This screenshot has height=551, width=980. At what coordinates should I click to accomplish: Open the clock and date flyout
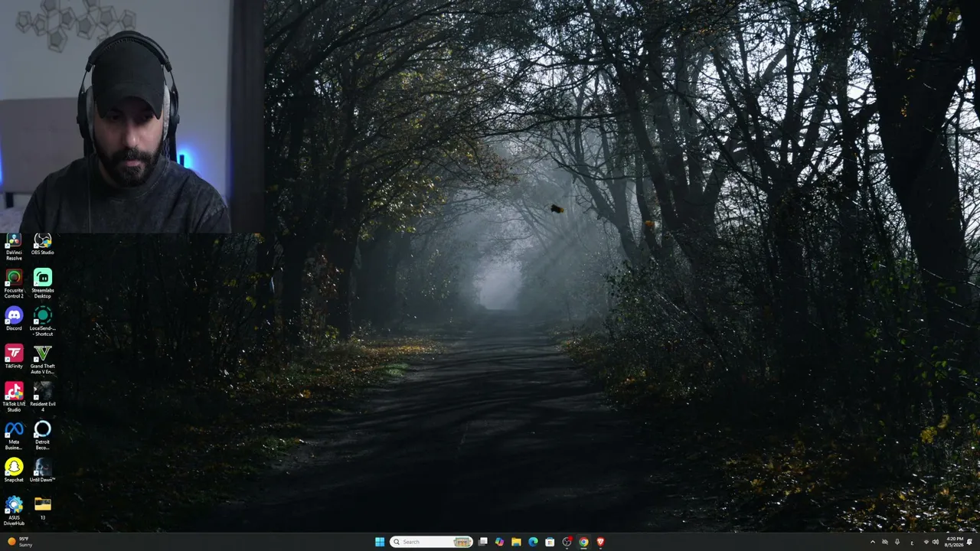[x=954, y=542]
